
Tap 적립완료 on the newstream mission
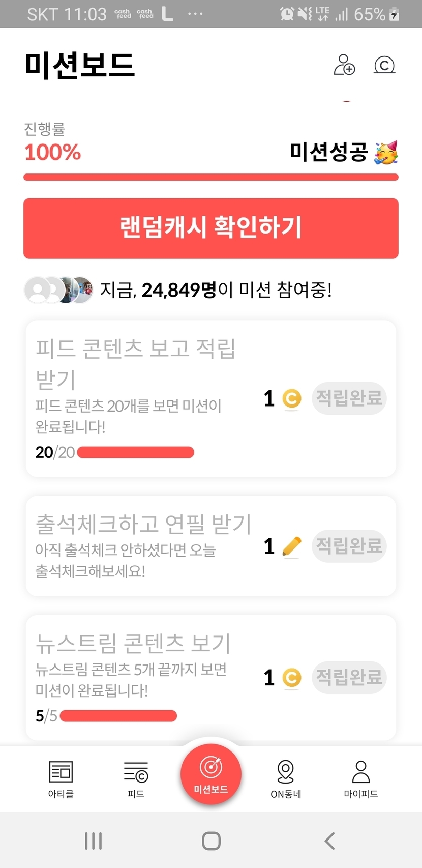point(349,677)
